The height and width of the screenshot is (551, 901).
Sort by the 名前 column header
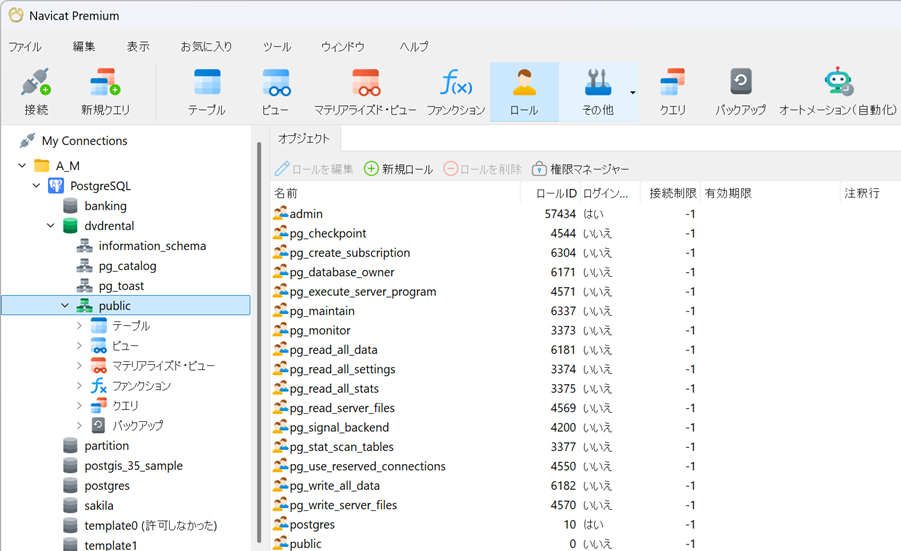click(395, 193)
